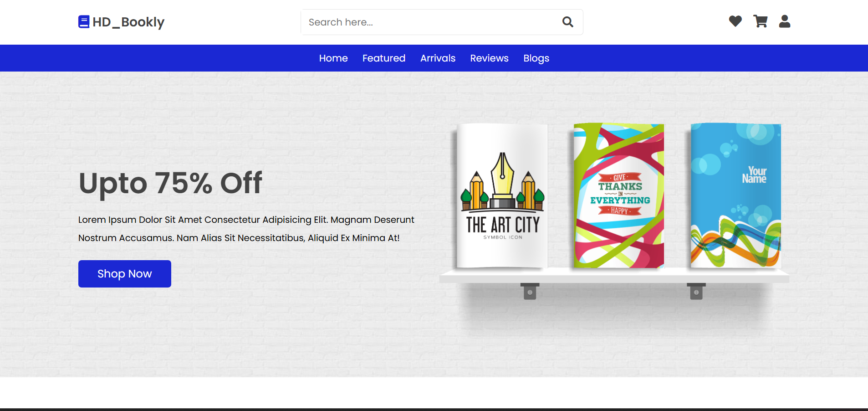Image resolution: width=868 pixels, height=411 pixels.
Task: Navigate to the Arrivals section
Action: (x=438, y=58)
